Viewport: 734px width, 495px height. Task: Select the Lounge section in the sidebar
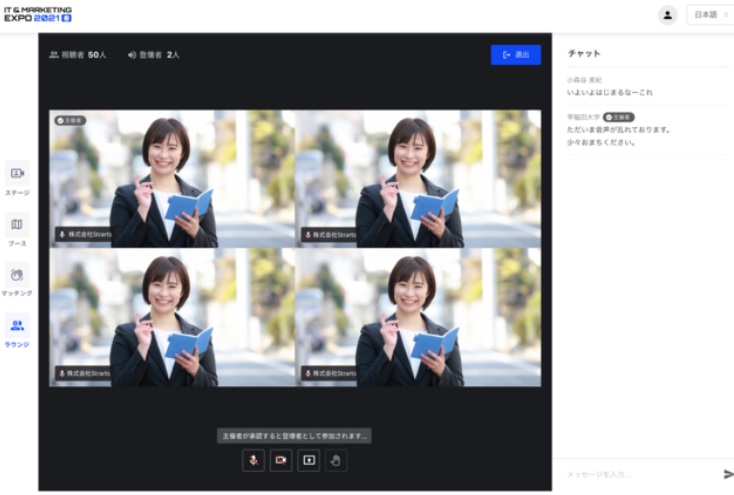[x=17, y=331]
